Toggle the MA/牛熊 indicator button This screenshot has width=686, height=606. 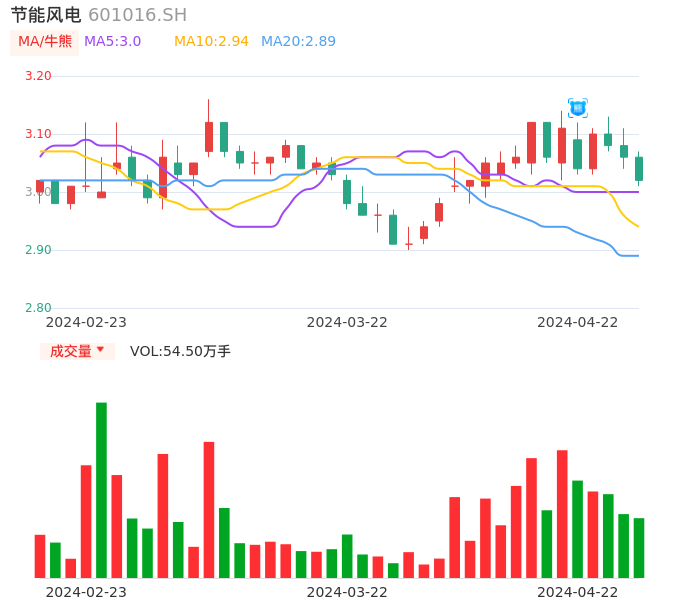coord(45,42)
